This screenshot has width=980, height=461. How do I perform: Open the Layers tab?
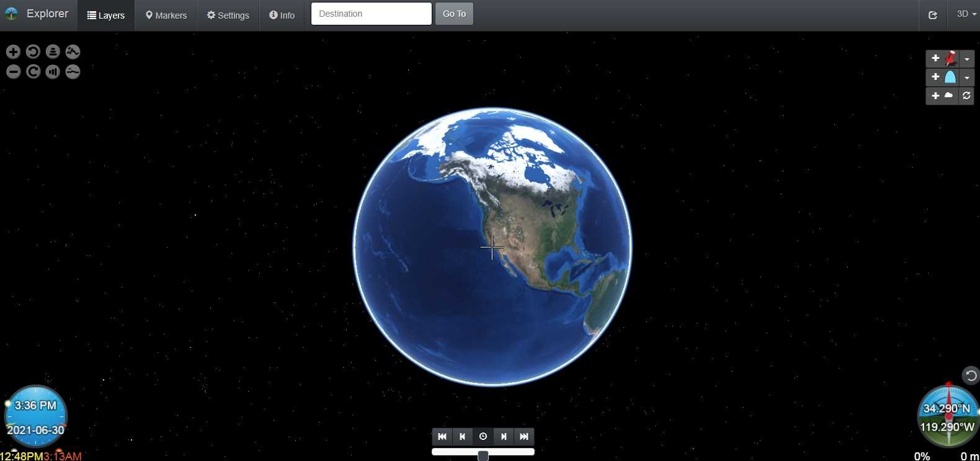[106, 15]
